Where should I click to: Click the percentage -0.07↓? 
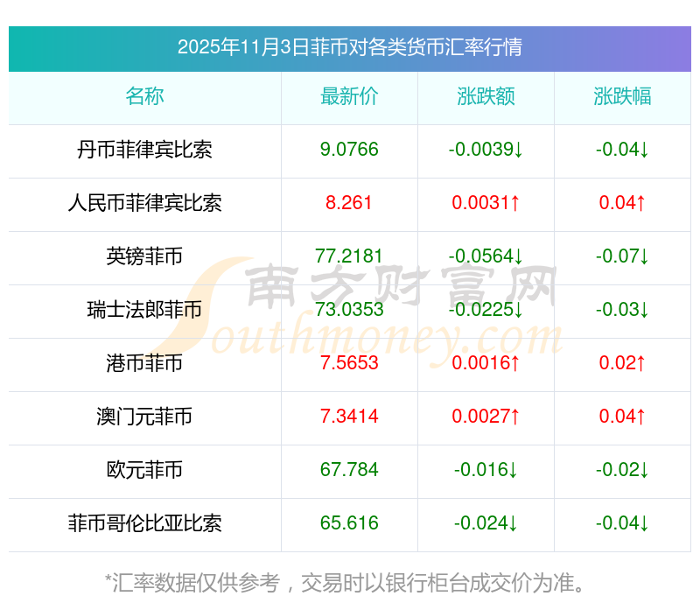pyautogui.click(x=622, y=256)
